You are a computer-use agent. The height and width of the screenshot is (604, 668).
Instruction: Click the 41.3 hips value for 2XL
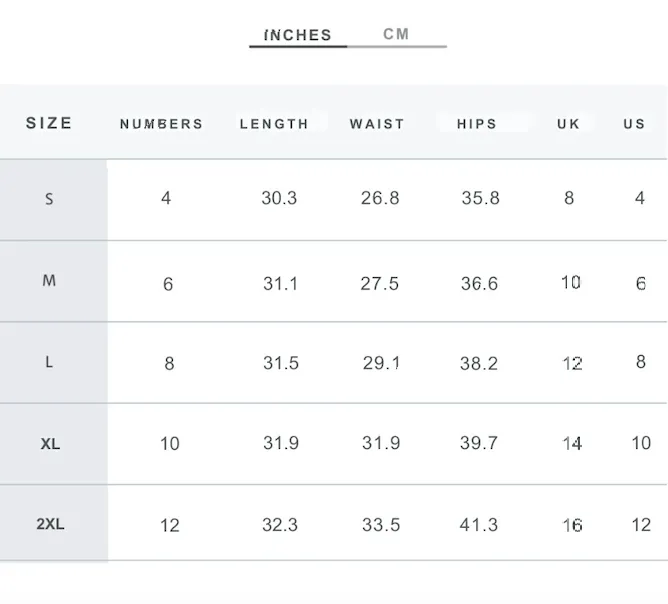coord(479,525)
